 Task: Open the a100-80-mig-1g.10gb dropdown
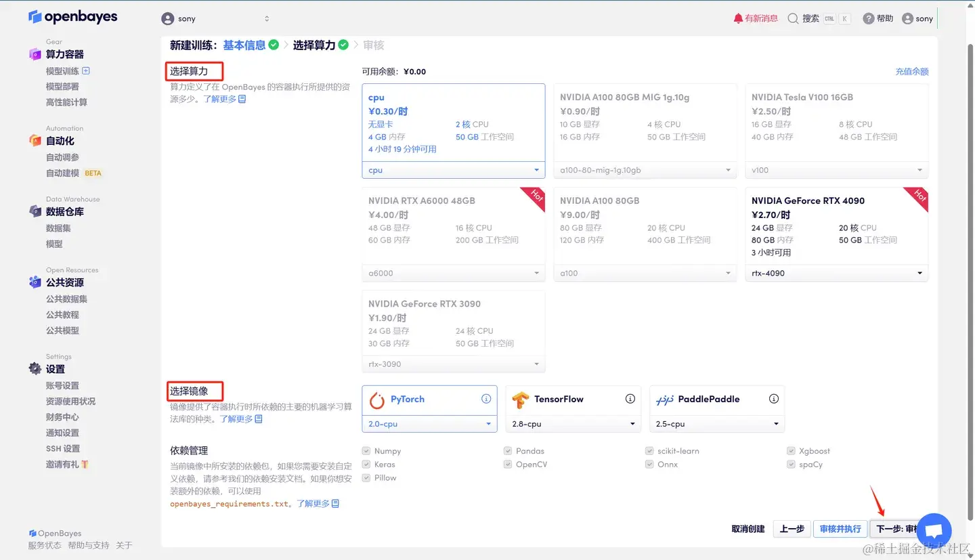pyautogui.click(x=645, y=170)
